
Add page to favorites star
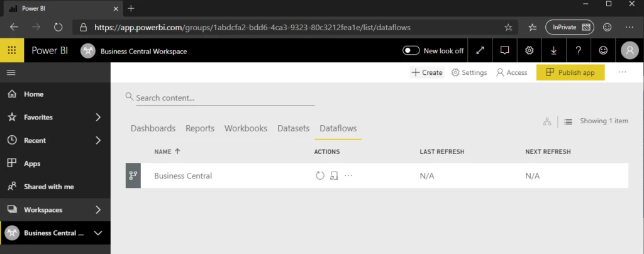click(x=508, y=28)
